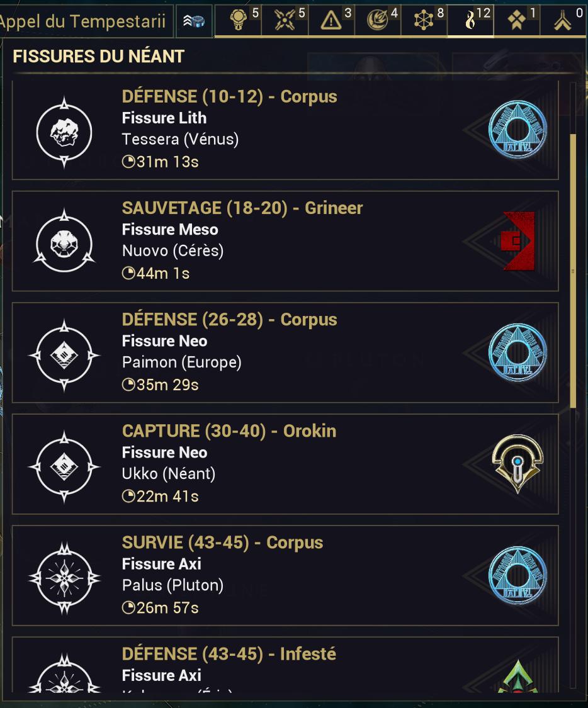Click the Corpus faction emblem on Tessera
Screen dimensions: 588x708
517,130
